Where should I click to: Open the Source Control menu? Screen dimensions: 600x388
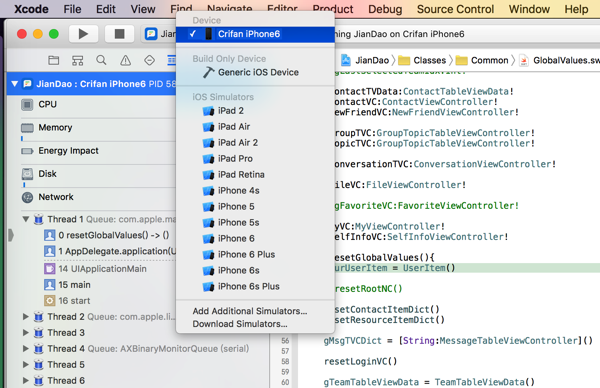[455, 9]
